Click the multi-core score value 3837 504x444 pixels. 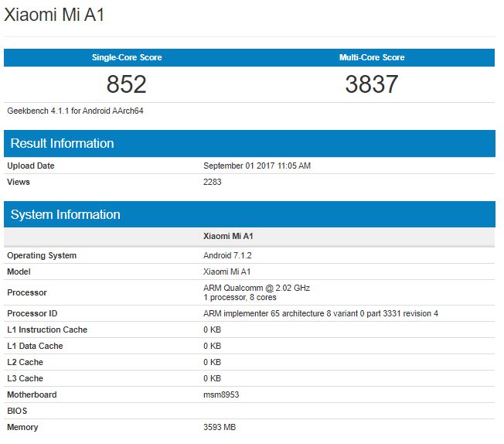tap(372, 84)
